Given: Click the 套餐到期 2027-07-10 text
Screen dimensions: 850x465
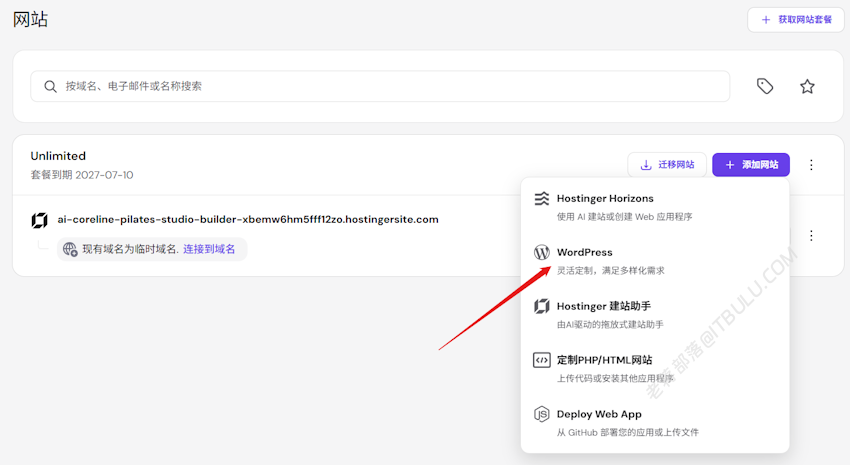Looking at the screenshot, I should pos(82,175).
